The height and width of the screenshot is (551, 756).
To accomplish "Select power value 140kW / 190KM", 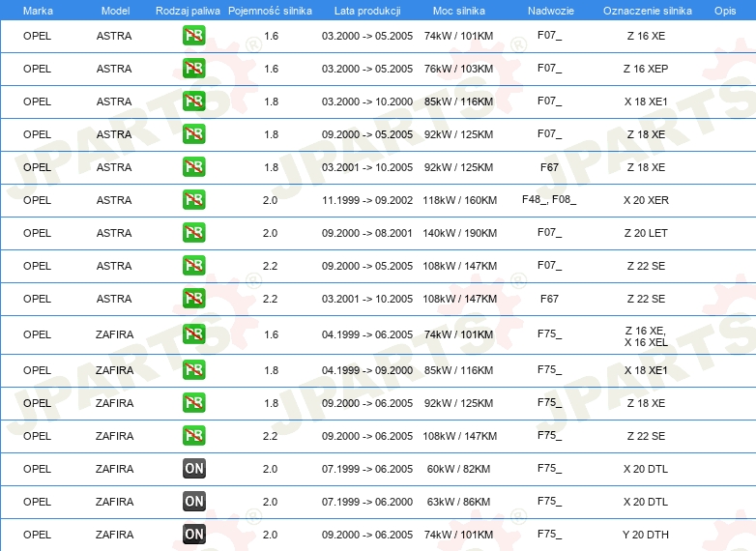I will click(x=459, y=233).
